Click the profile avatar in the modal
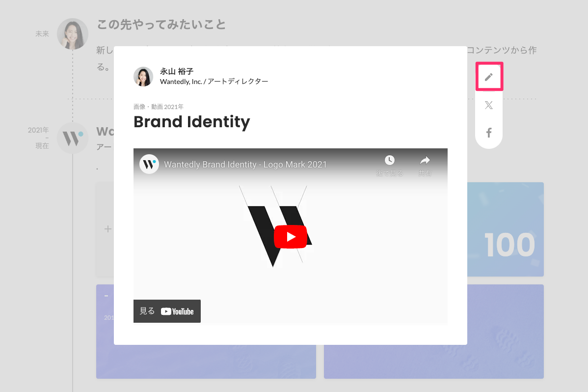588x392 pixels. [x=143, y=77]
